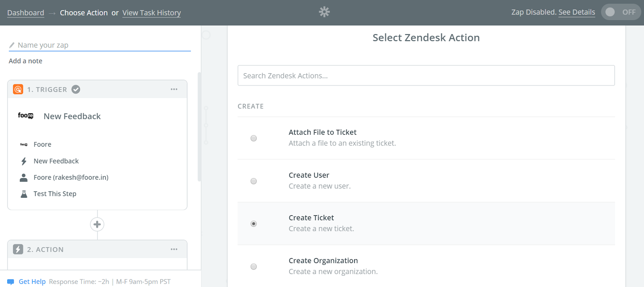Go to Dashboard breadcrumb link

[26, 13]
